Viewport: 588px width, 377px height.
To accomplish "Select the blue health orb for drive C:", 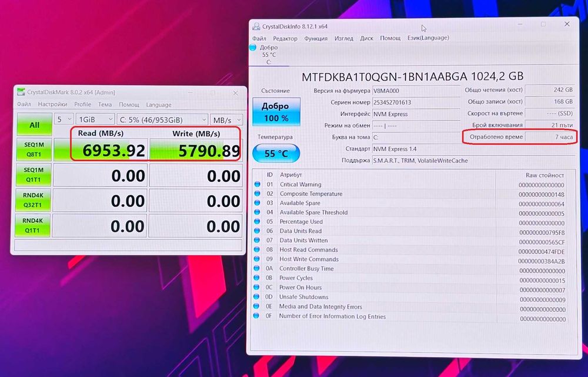I will (253, 47).
